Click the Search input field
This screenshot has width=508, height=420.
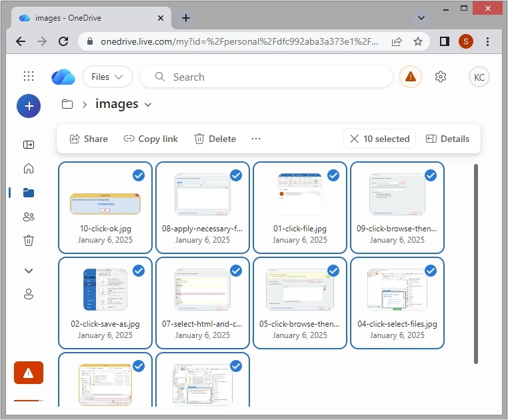click(x=266, y=77)
